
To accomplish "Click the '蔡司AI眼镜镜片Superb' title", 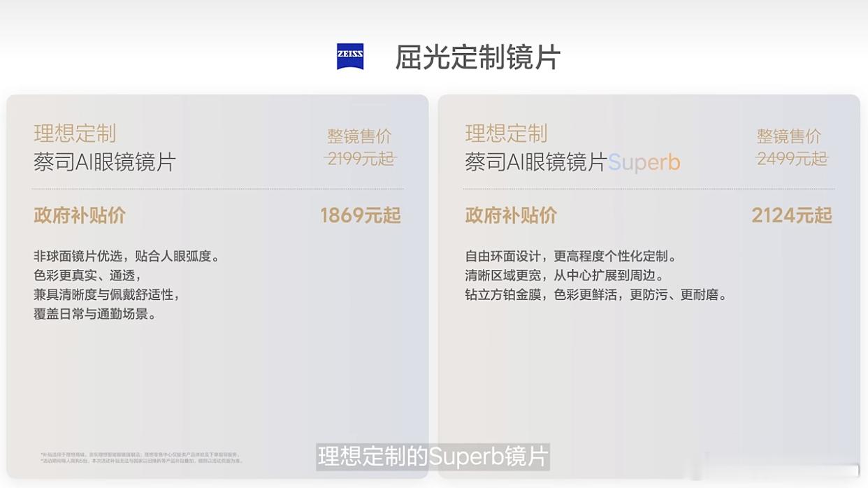I will (573, 162).
